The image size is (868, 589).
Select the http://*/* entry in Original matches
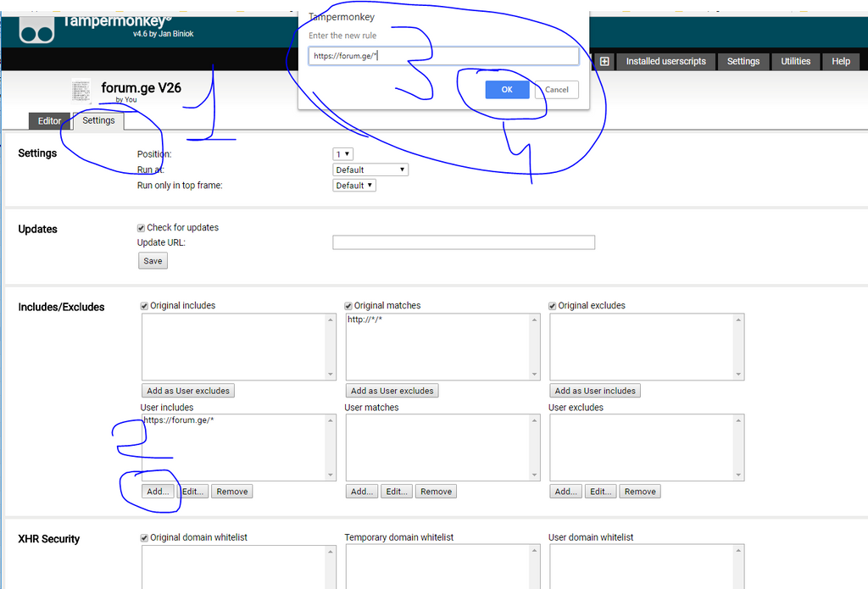pyautogui.click(x=364, y=320)
